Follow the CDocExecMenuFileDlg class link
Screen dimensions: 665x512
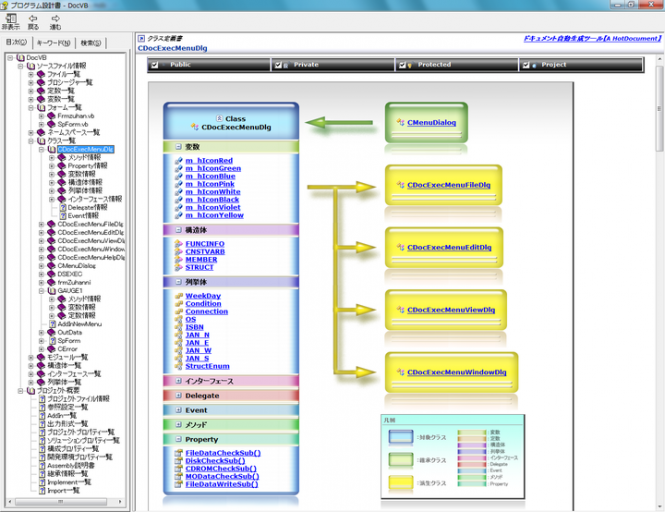point(448,185)
